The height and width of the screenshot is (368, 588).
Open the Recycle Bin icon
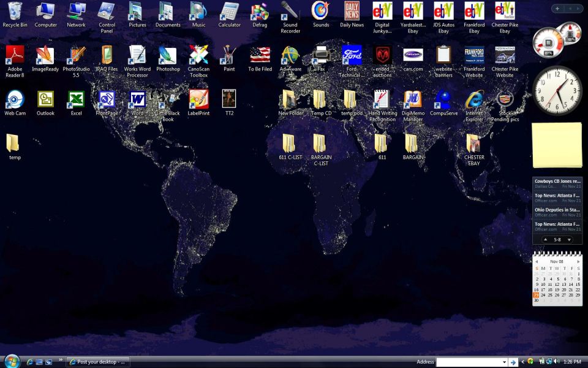[15, 11]
